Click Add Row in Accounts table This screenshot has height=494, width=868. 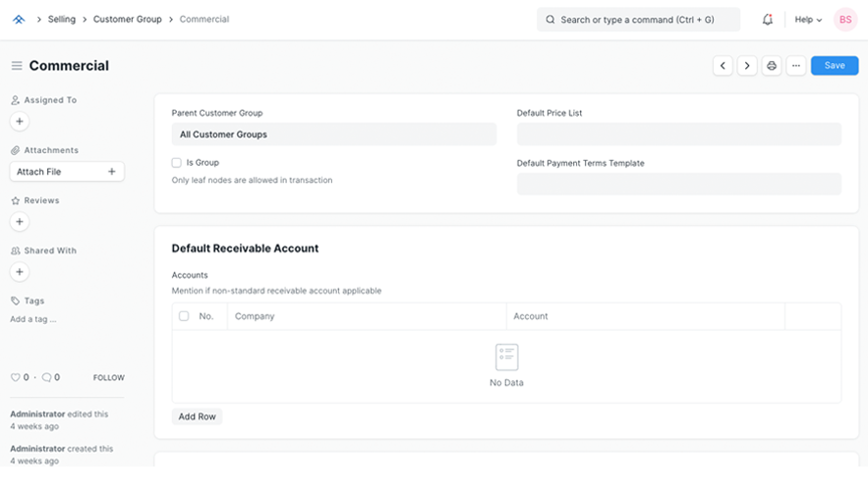[x=197, y=416]
